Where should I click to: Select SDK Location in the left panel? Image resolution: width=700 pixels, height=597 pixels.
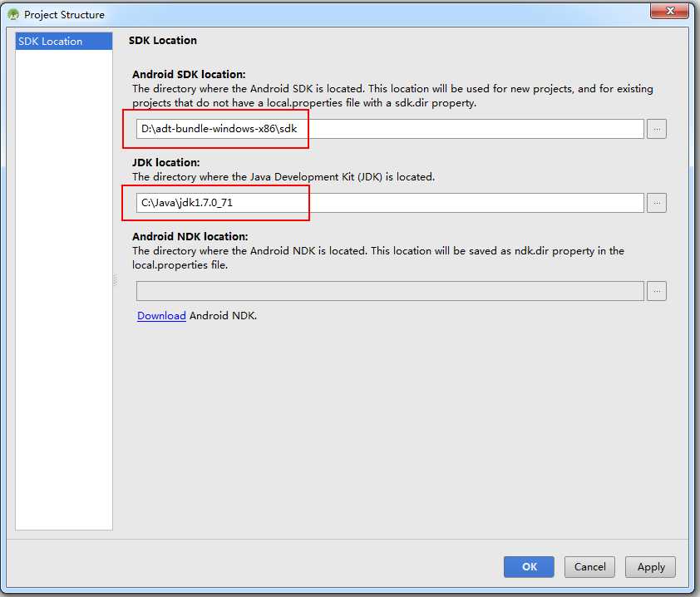point(63,41)
